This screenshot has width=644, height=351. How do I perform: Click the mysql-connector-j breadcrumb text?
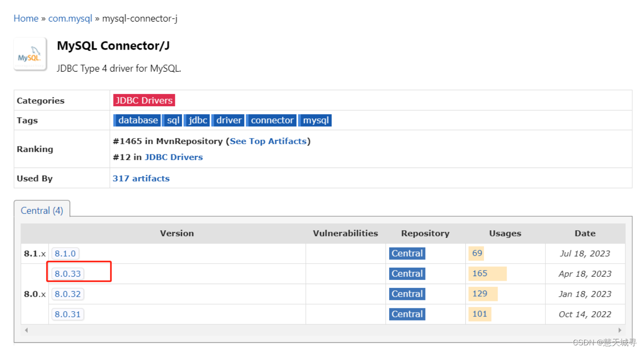[140, 19]
